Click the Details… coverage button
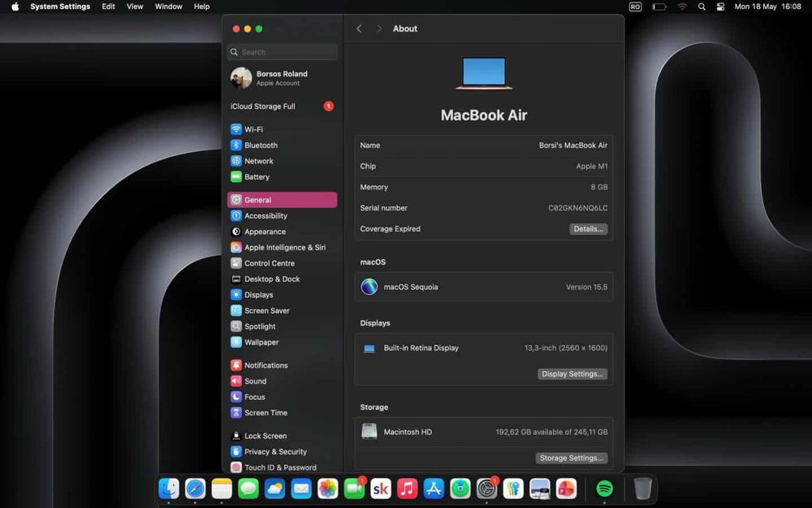Viewport: 812px width, 508px height. click(x=588, y=229)
